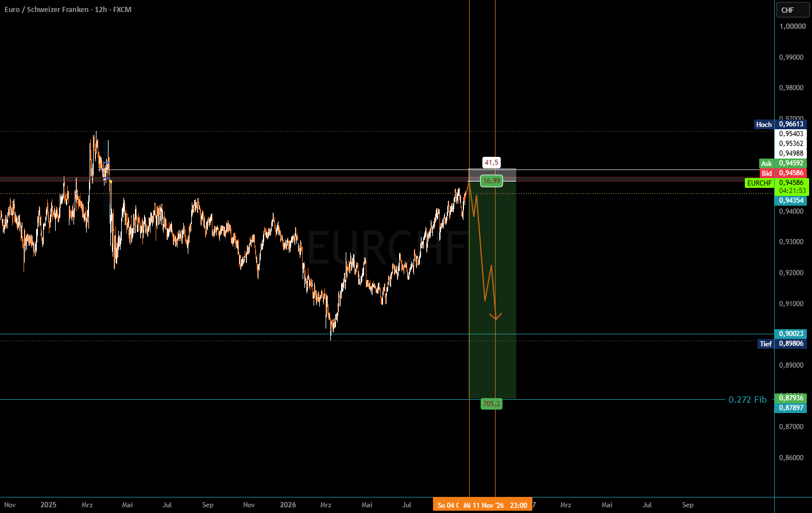Click the 2025 year label on time axis

click(x=48, y=505)
